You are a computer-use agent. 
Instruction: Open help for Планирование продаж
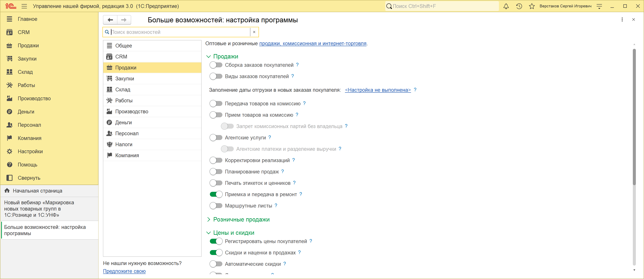282,171
